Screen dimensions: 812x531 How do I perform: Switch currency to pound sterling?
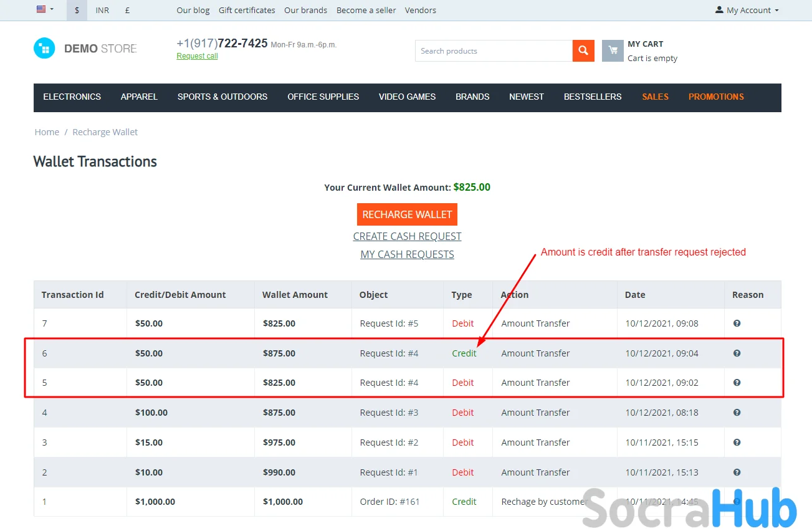127,11
